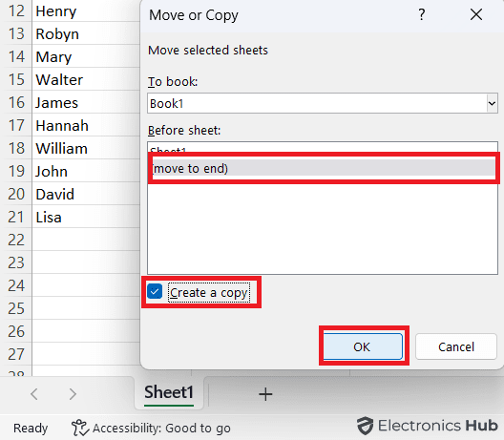This screenshot has width=504, height=440.
Task: Select (move to end) in Before sheet list
Action: [324, 168]
